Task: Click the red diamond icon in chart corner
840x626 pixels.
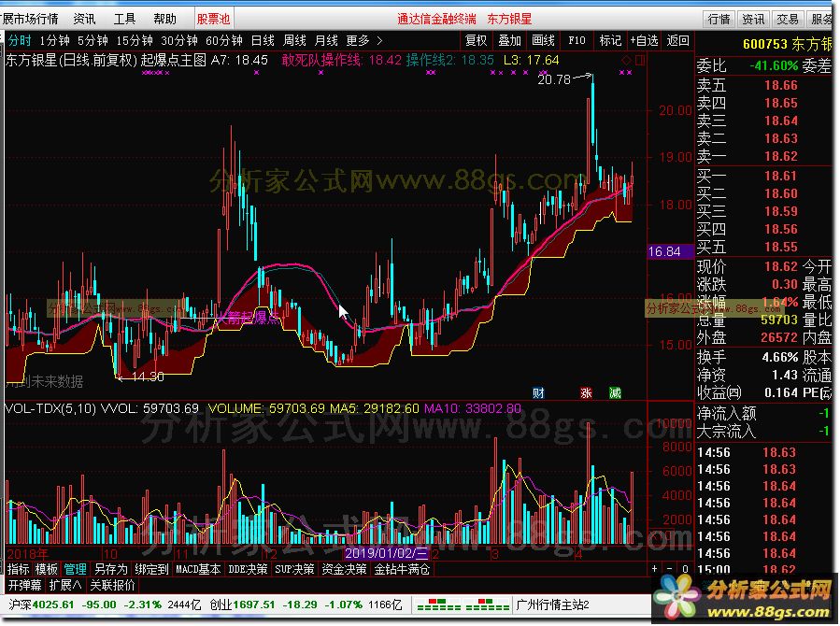Action: (x=626, y=60)
